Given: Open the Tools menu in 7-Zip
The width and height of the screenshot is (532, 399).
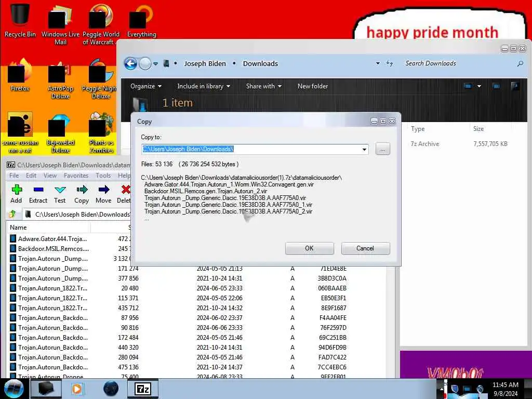Looking at the screenshot, I should (103, 176).
